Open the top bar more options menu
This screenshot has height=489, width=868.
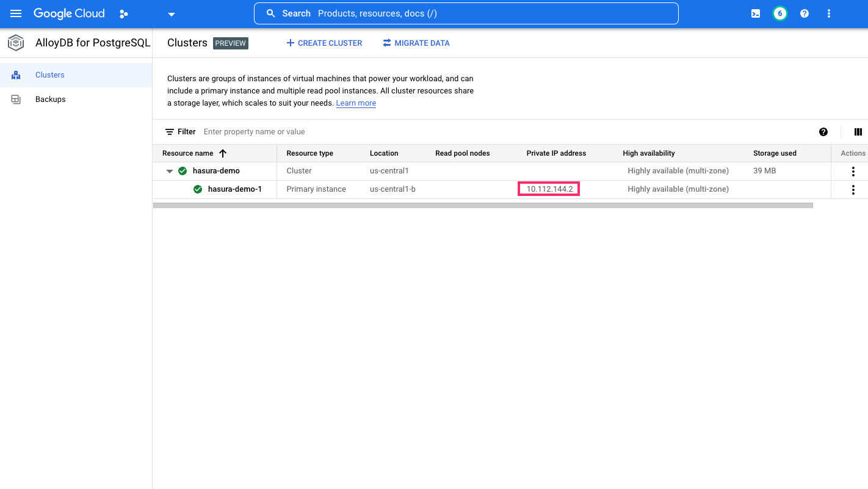click(828, 13)
